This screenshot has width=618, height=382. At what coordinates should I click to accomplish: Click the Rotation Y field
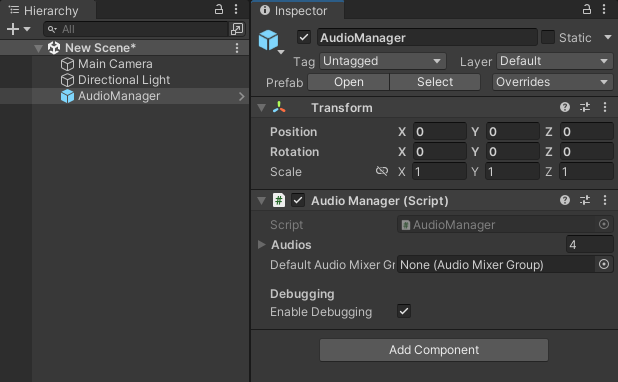[512, 152]
